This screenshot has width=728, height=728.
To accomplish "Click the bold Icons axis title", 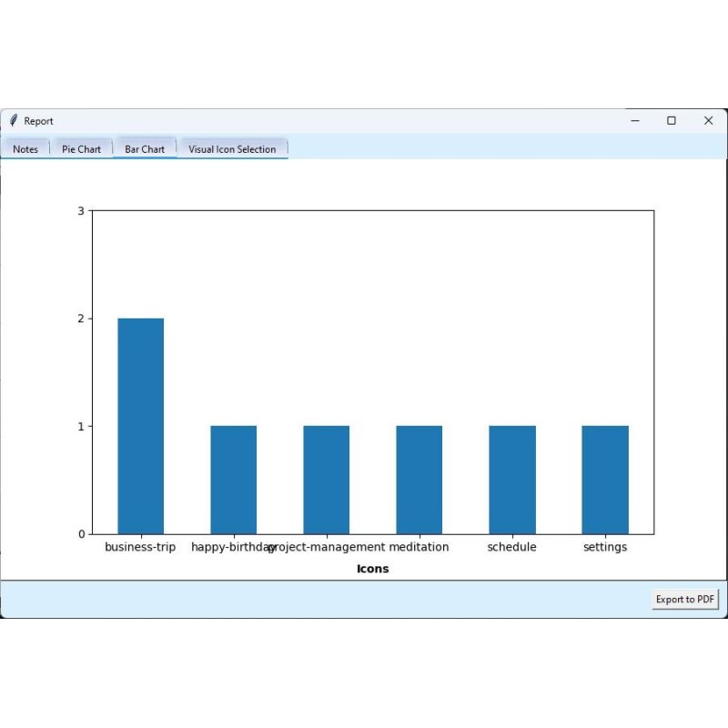I will pos(373,569).
